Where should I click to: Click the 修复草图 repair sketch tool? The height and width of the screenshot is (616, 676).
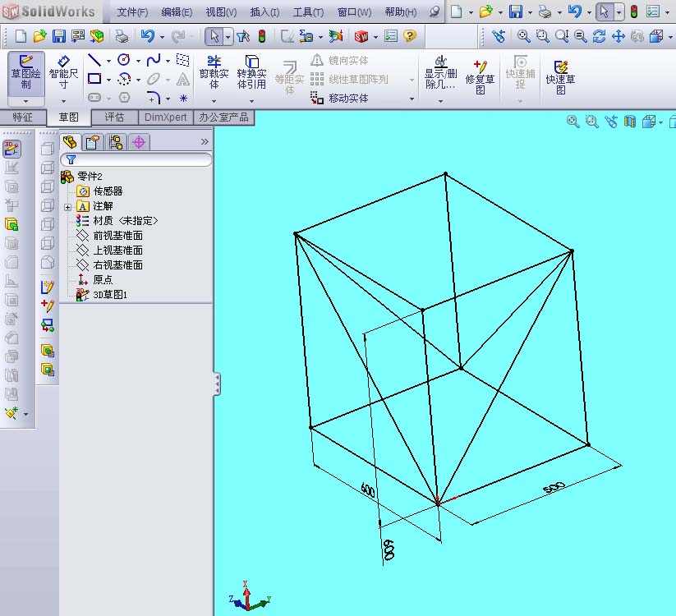480,77
